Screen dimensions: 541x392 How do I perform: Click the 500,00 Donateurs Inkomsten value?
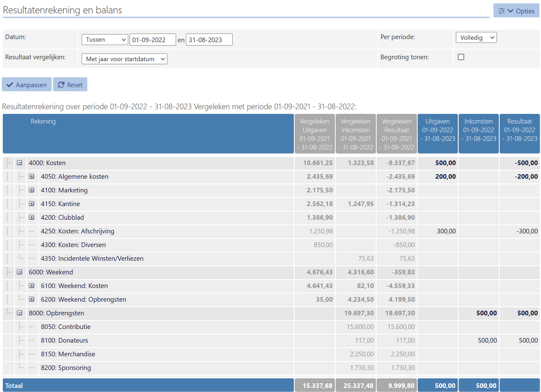487,341
